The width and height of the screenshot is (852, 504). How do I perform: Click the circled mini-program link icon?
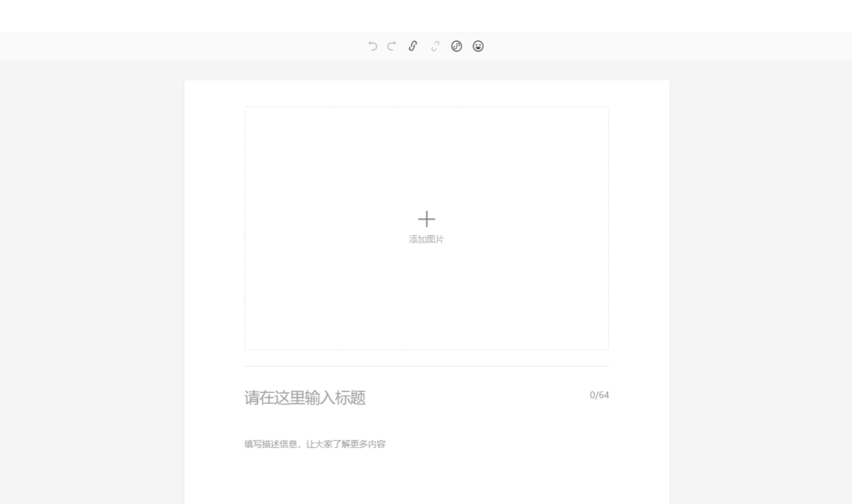point(458,46)
